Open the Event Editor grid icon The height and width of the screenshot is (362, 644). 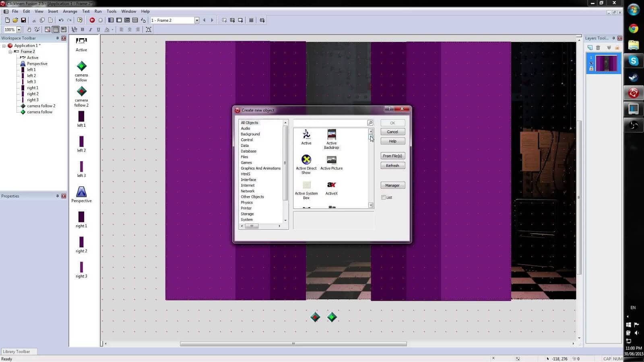coord(127,20)
